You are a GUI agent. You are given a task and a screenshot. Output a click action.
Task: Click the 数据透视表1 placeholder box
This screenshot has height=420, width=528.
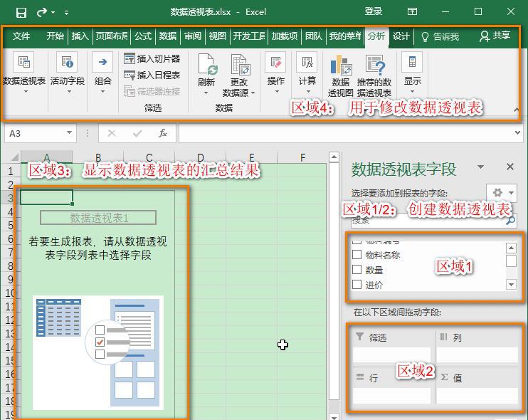coord(98,218)
